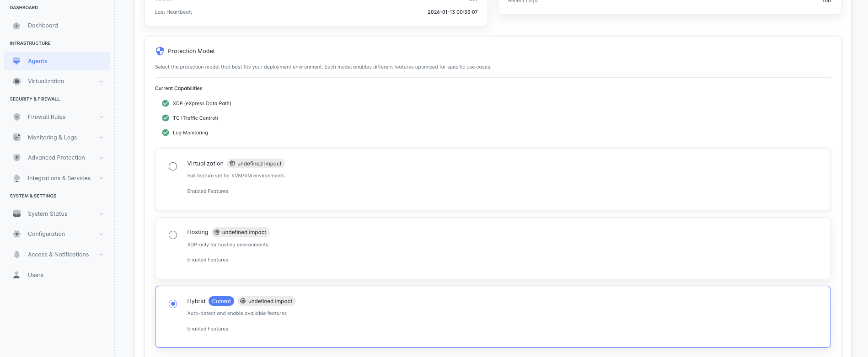868x357 pixels.
Task: Click the Protection Model shield icon
Action: point(160,51)
